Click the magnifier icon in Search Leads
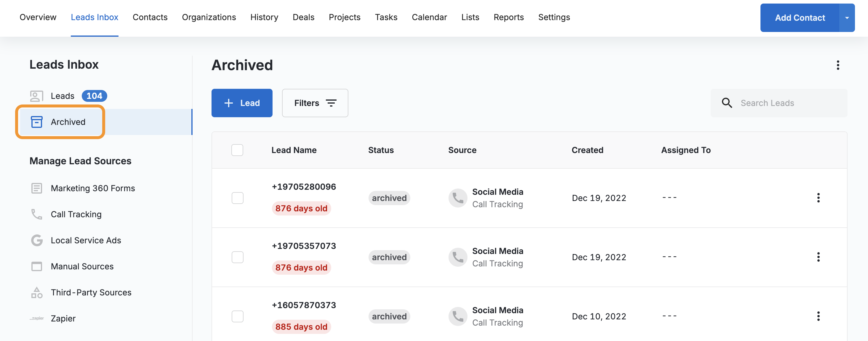Viewport: 868px width, 341px height. click(x=727, y=103)
